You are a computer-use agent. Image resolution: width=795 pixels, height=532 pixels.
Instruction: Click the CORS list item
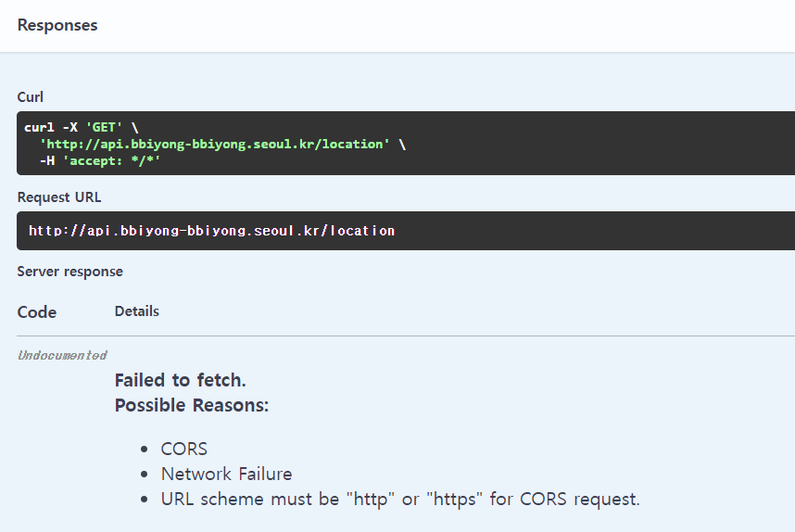(x=184, y=449)
